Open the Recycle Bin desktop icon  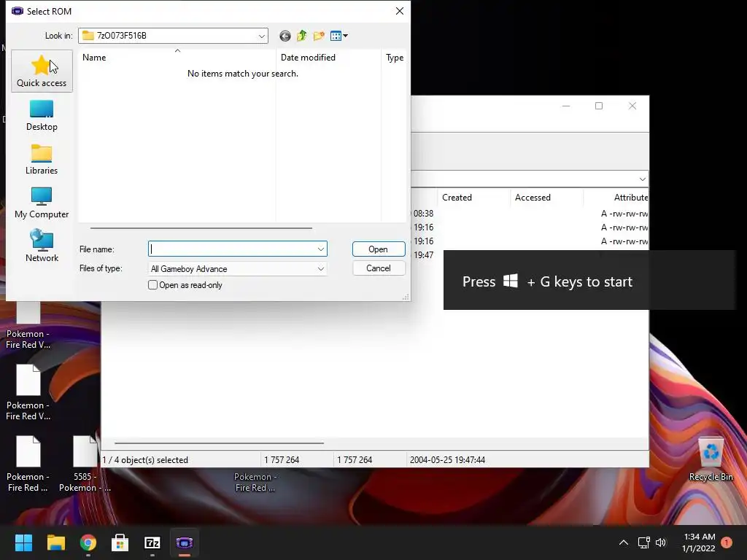[x=711, y=459]
